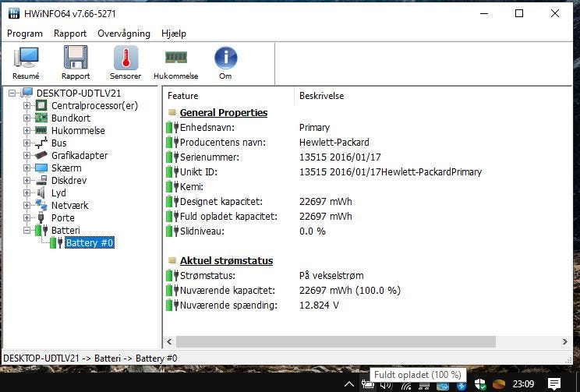Image resolution: width=580 pixels, height=392 pixels.
Task: Click the status bar path text
Action: (x=90, y=358)
